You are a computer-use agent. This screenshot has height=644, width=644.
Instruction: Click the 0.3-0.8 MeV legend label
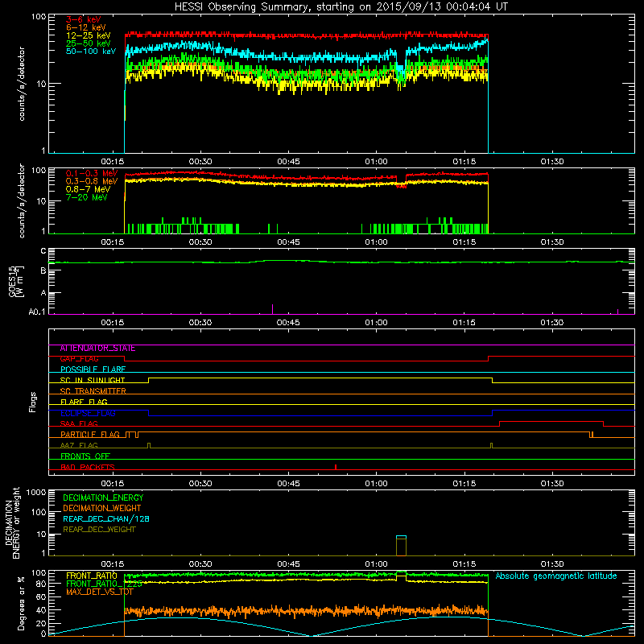click(x=92, y=181)
